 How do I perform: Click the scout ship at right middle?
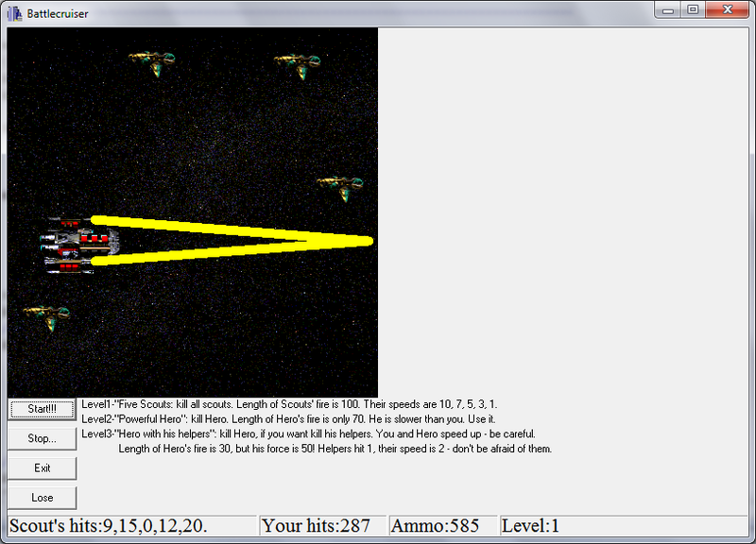point(340,188)
